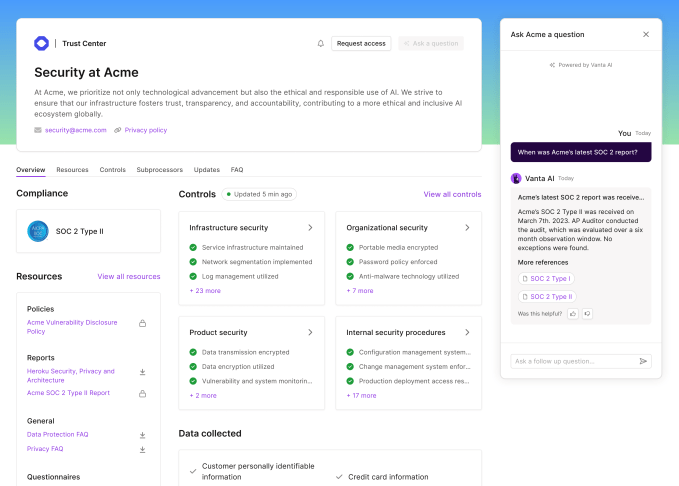Expand Organizational security card chevron
Image resolution: width=679 pixels, height=486 pixels.
467,228
